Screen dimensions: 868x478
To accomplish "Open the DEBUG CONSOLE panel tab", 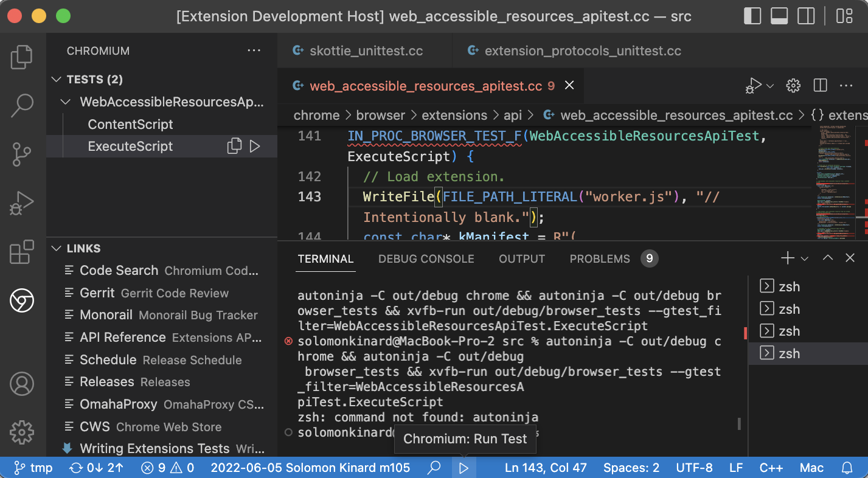I will pyautogui.click(x=426, y=258).
